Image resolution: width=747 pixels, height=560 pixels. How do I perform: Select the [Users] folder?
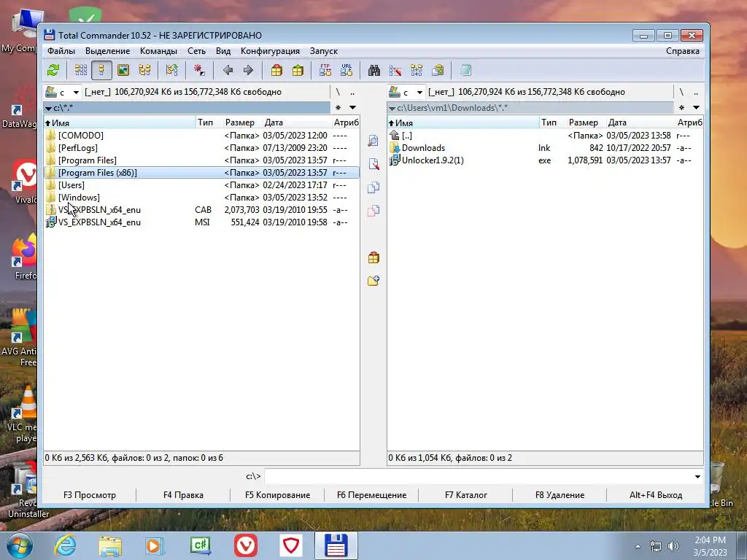pos(201,185)
